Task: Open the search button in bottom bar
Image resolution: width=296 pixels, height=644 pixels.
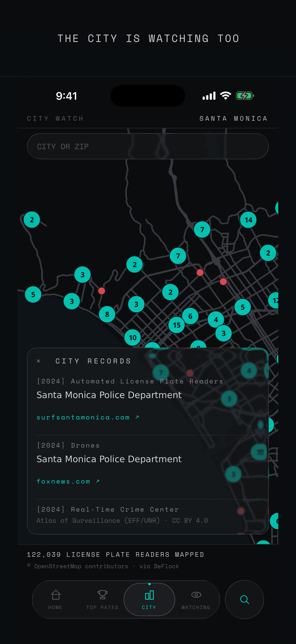Action: pyautogui.click(x=244, y=599)
